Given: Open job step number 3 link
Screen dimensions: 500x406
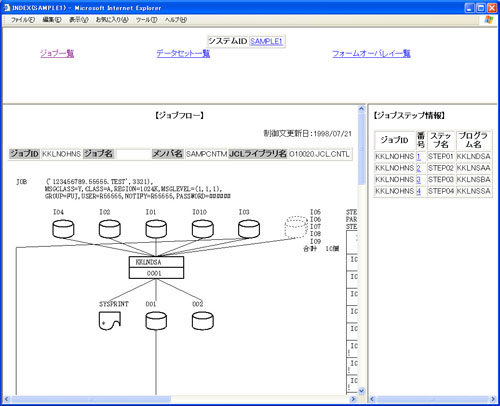Looking at the screenshot, I should point(419,180).
